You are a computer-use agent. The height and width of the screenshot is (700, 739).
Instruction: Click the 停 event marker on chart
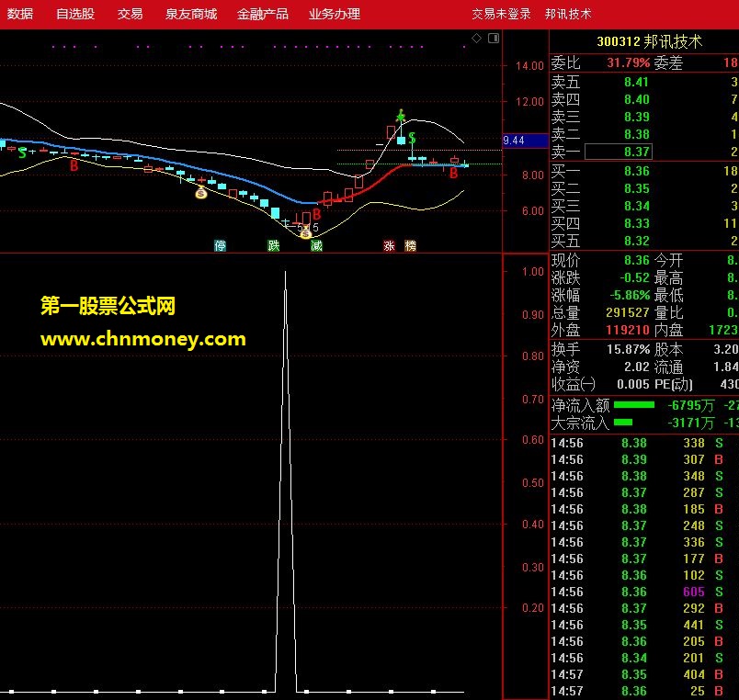[220, 245]
